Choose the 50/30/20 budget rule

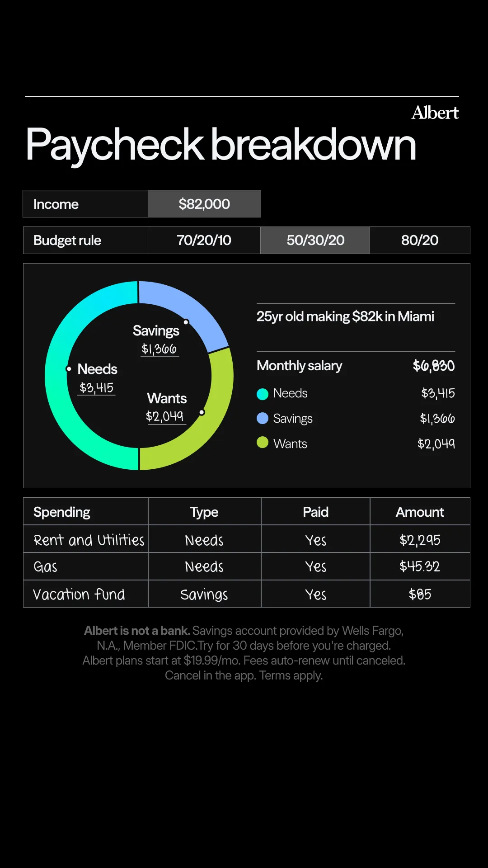pos(315,240)
